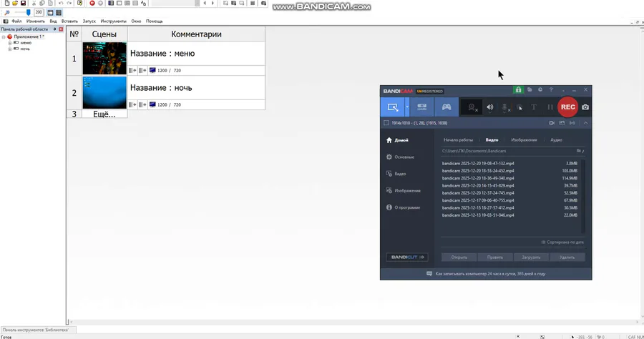This screenshot has height=339, width=644.
Task: Select Bandicam HDMI device recording mode
Action: click(421, 107)
